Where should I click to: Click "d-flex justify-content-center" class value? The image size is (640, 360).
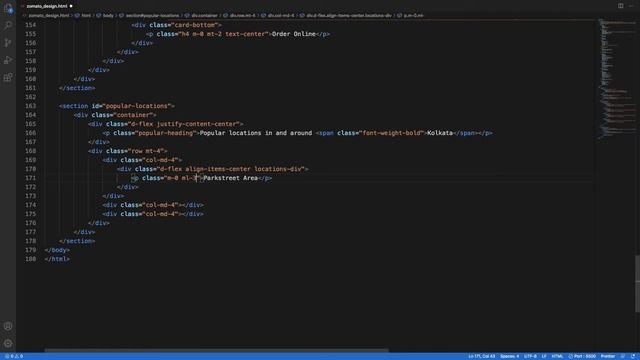click(184, 124)
